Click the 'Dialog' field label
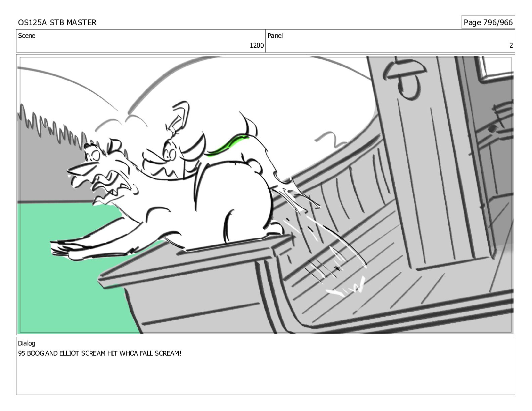Viewport: 532px width, 411px height. pos(27,344)
